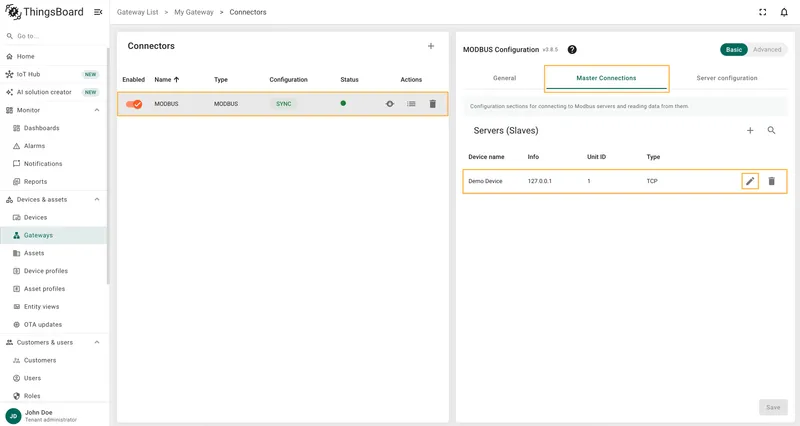Click the 'Go to...' search field
The width and height of the screenshot is (800, 426).
[54, 36]
